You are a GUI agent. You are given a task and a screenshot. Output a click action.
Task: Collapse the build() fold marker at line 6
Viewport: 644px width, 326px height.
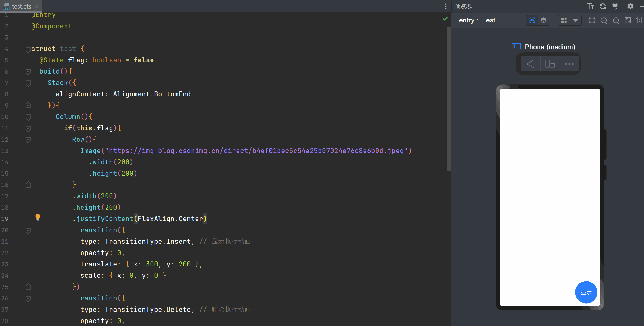click(x=28, y=71)
